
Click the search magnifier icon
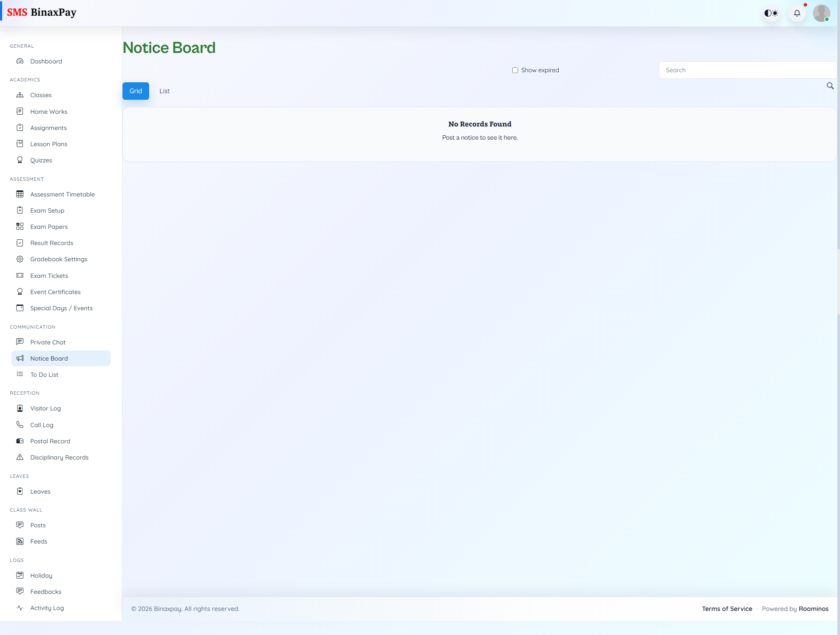point(830,86)
